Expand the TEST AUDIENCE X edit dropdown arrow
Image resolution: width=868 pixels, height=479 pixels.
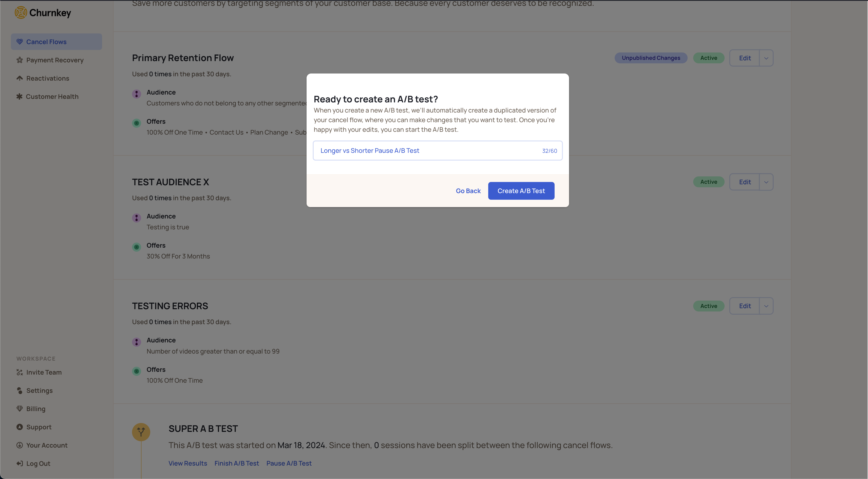click(766, 182)
